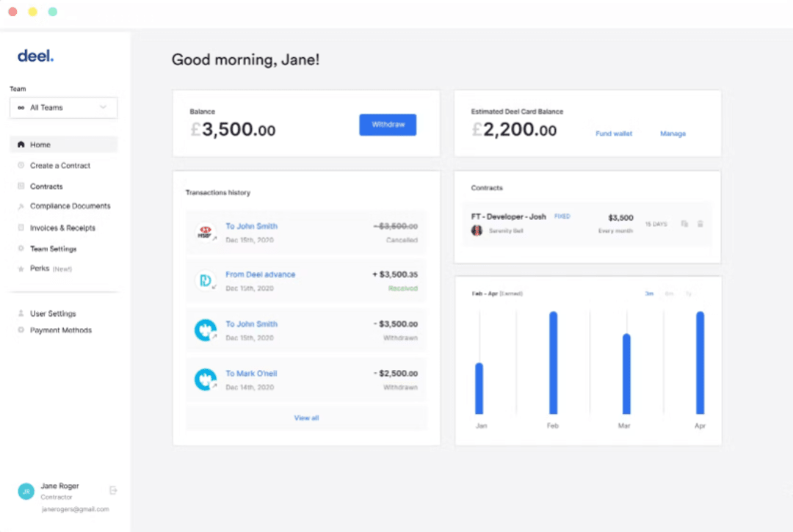Screen dimensions: 793x532
Task: Switch the earnings chart to 6m view
Action: [x=670, y=293]
